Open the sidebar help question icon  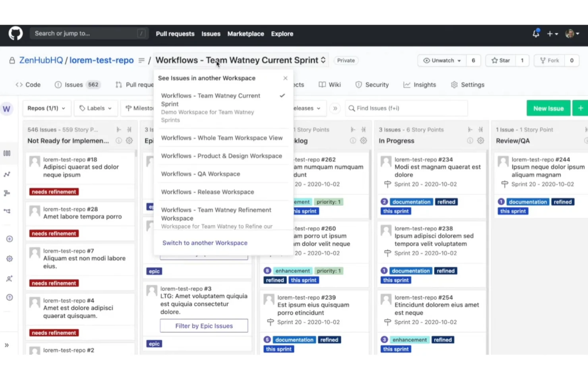[10, 297]
